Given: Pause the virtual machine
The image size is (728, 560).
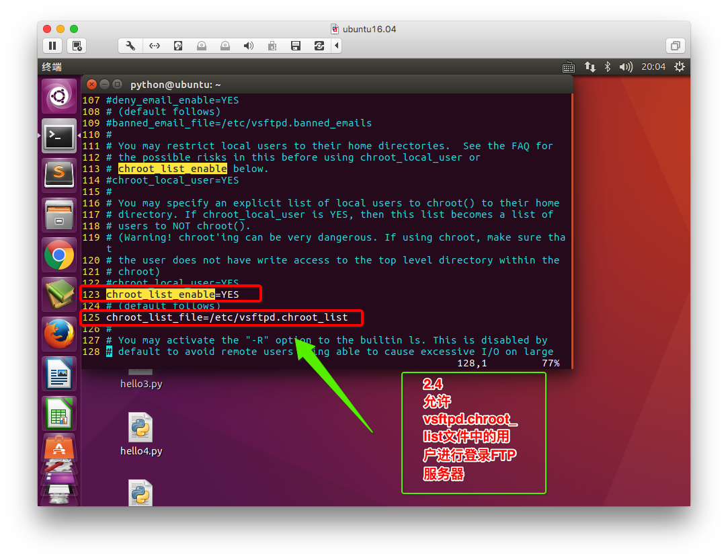Looking at the screenshot, I should point(52,46).
